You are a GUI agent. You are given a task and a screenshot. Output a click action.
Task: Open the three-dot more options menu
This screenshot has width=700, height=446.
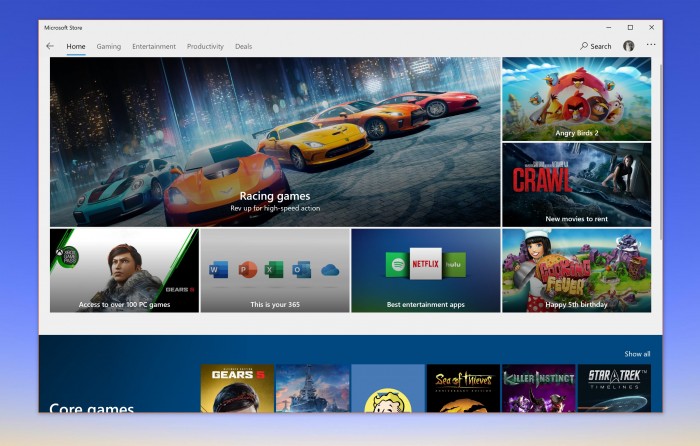pos(651,45)
